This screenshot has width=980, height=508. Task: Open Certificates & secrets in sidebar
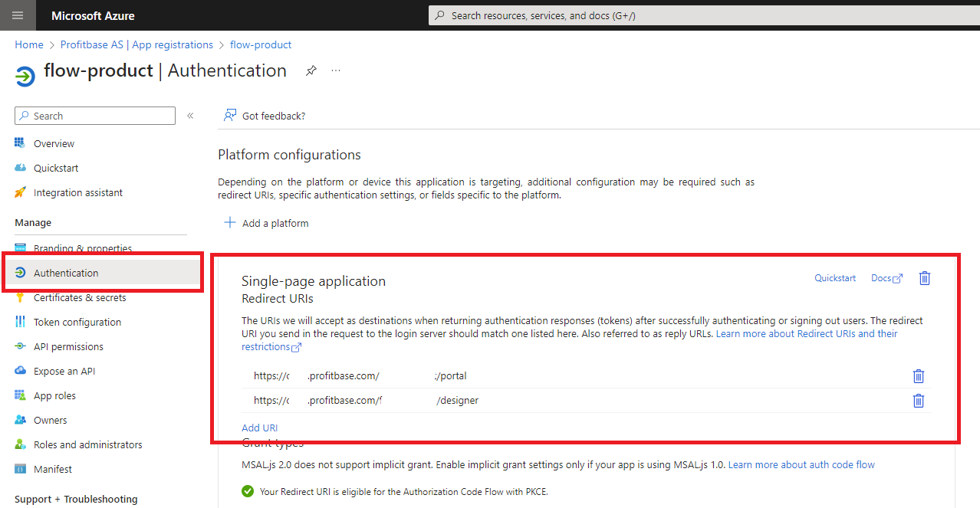(80, 297)
